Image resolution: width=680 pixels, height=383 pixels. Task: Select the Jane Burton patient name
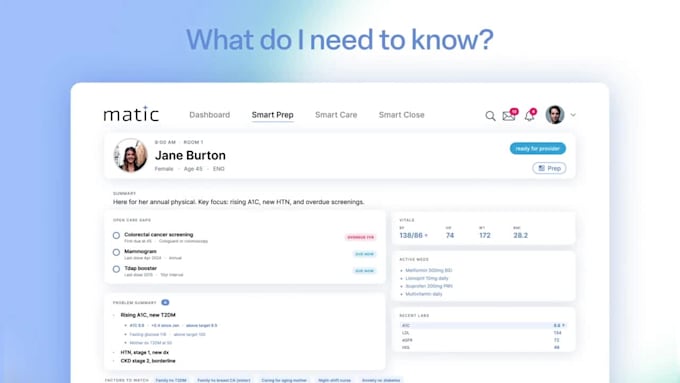click(190, 155)
